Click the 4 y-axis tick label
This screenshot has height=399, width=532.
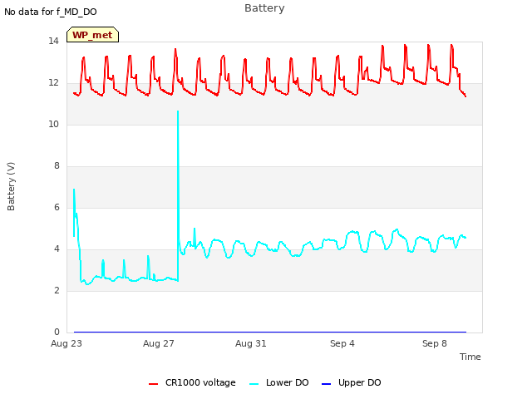coord(57,249)
